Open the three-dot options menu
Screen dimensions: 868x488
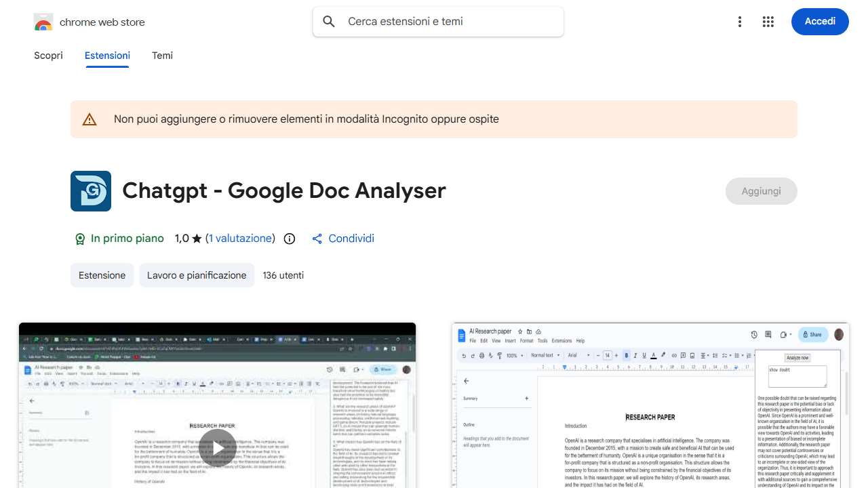coord(740,22)
